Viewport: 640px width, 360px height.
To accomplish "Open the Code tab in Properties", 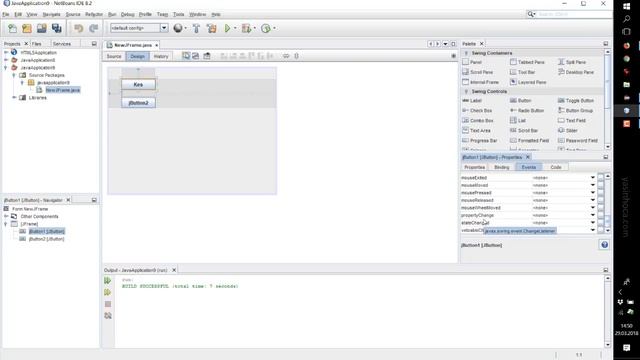I will pyautogui.click(x=556, y=167).
